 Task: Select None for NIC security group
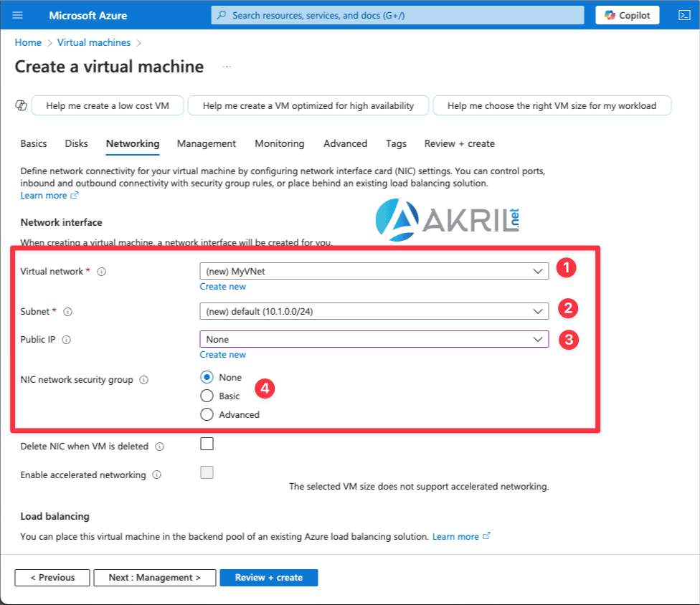tap(207, 378)
